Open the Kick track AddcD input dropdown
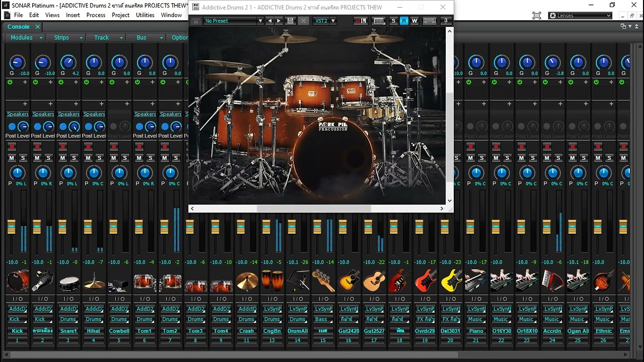Image resolution: width=644 pixels, height=362 pixels. pyautogui.click(x=18, y=309)
